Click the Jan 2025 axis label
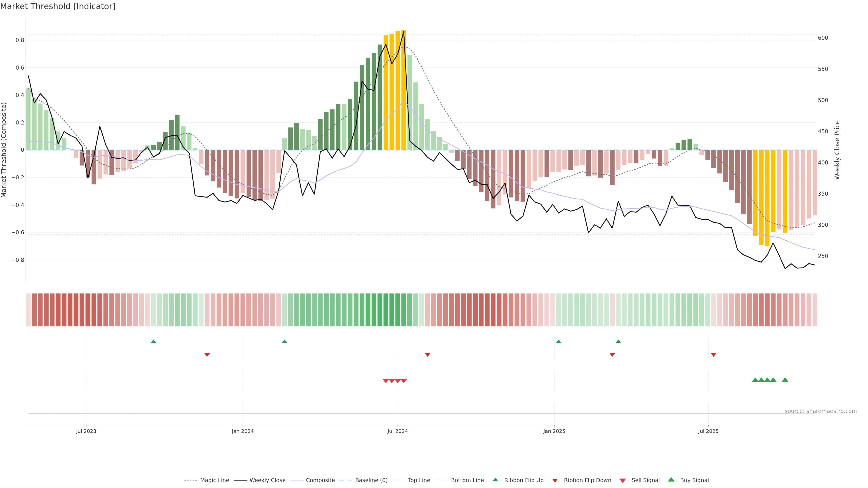This screenshot has height=488, width=868. [554, 431]
